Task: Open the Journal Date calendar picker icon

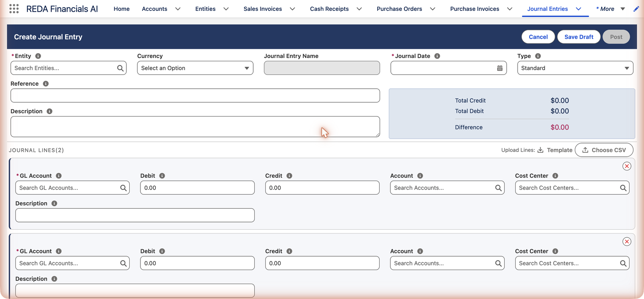Action: pos(500,68)
